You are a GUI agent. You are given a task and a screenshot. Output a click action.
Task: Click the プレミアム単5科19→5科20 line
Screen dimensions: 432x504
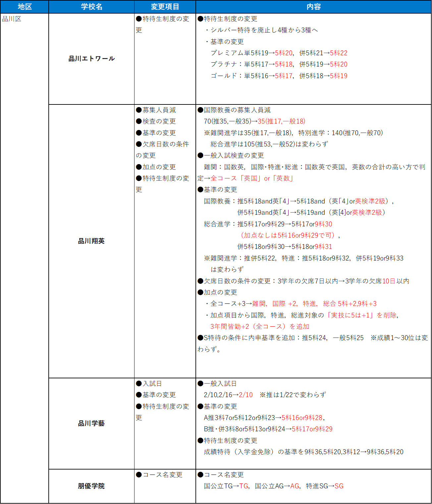pos(279,53)
